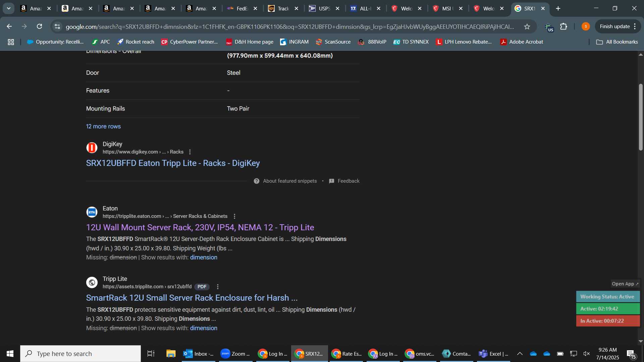Close the SRX1 Google search tab

pyautogui.click(x=543, y=8)
